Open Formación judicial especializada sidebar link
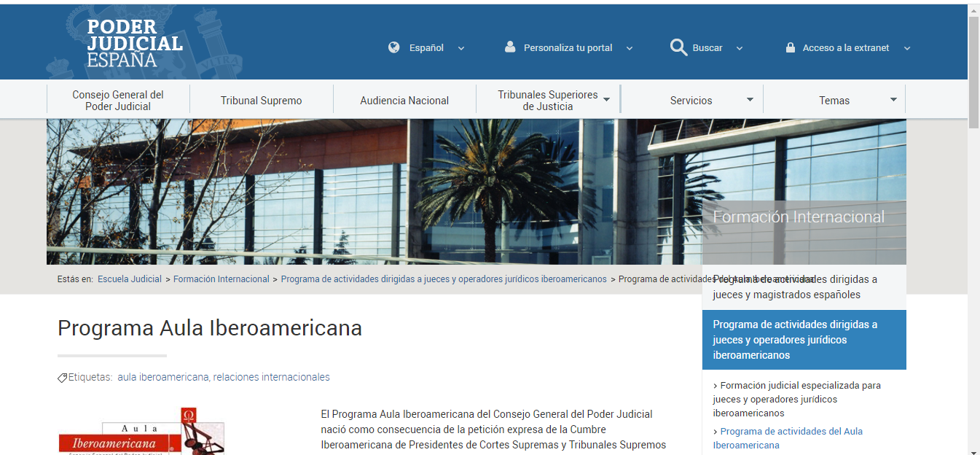The width and height of the screenshot is (980, 455). click(x=797, y=399)
